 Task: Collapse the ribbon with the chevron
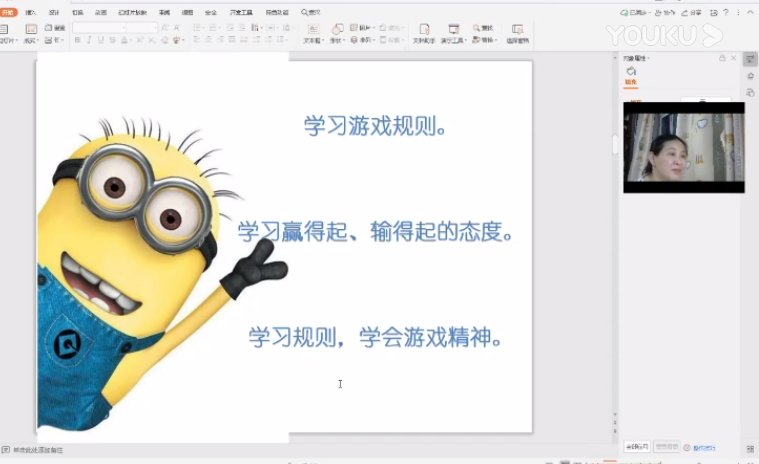click(751, 13)
